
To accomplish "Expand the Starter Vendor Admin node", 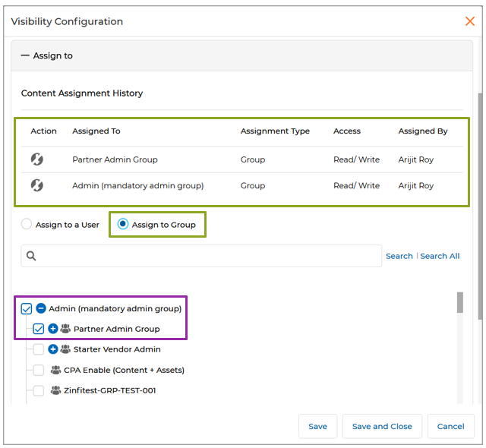I will [x=53, y=349].
